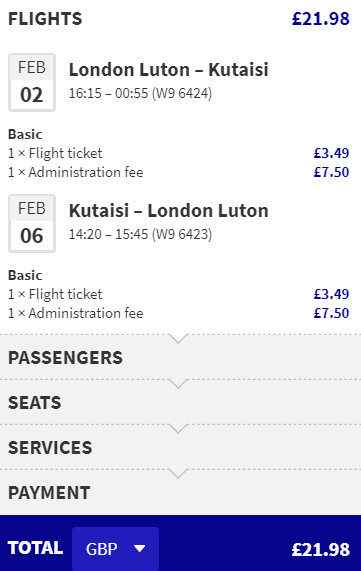
Task: Click the chevron above PAYMENT
Action: click(x=178, y=474)
